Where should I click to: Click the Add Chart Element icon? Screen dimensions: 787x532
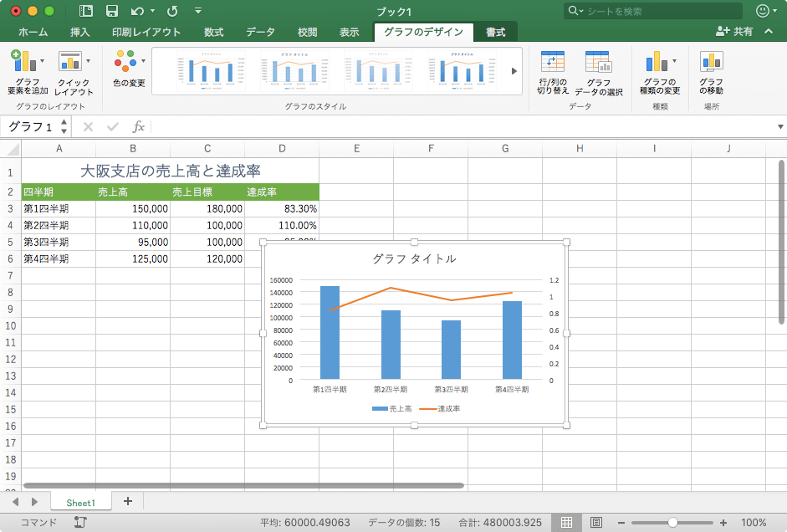[x=23, y=61]
